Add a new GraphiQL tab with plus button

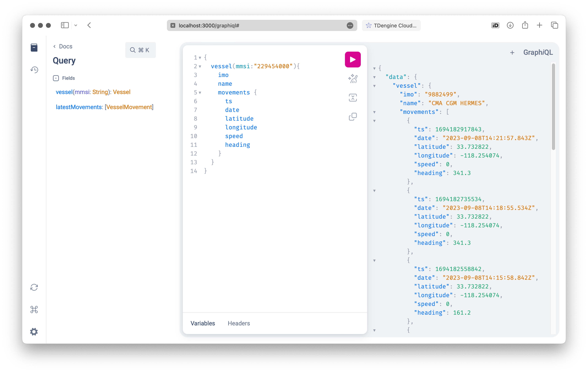pyautogui.click(x=512, y=52)
